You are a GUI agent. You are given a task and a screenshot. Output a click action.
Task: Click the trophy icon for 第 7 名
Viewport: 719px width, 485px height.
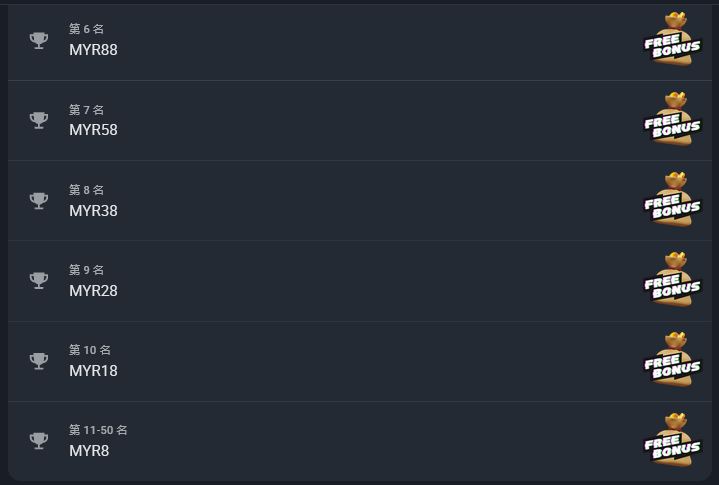tap(39, 120)
